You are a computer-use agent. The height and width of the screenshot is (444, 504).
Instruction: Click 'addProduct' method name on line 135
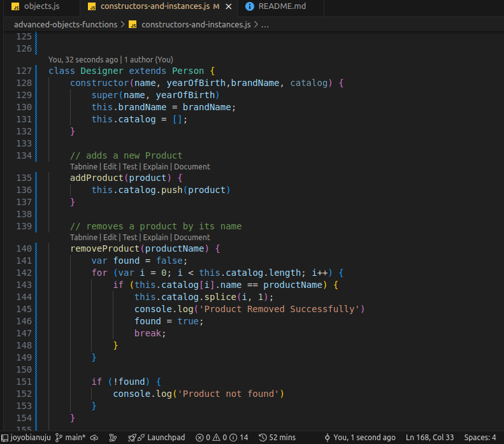pos(97,178)
